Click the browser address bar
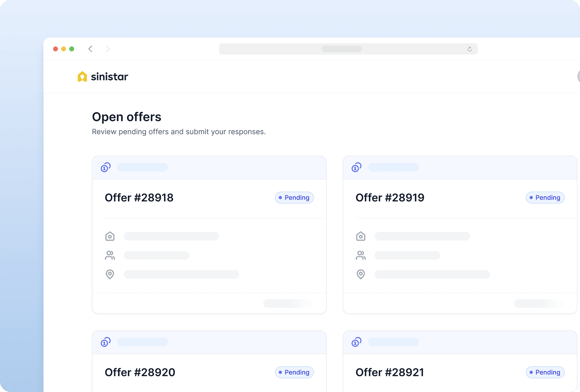This screenshot has height=392, width=580. tap(341, 49)
